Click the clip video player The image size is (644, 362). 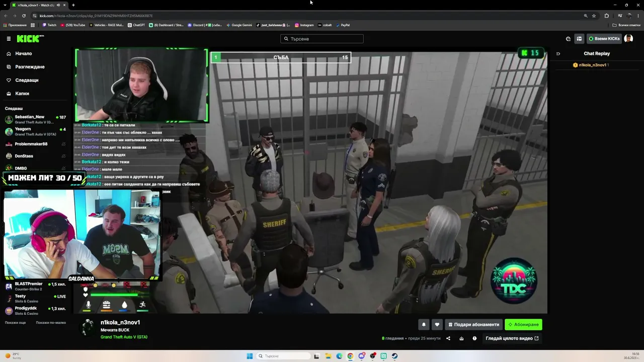pos(311,180)
